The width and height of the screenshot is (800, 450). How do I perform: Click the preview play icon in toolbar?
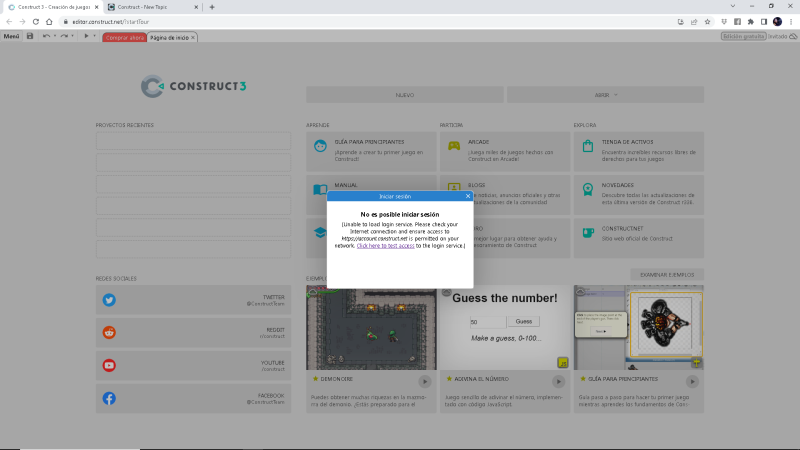point(86,36)
